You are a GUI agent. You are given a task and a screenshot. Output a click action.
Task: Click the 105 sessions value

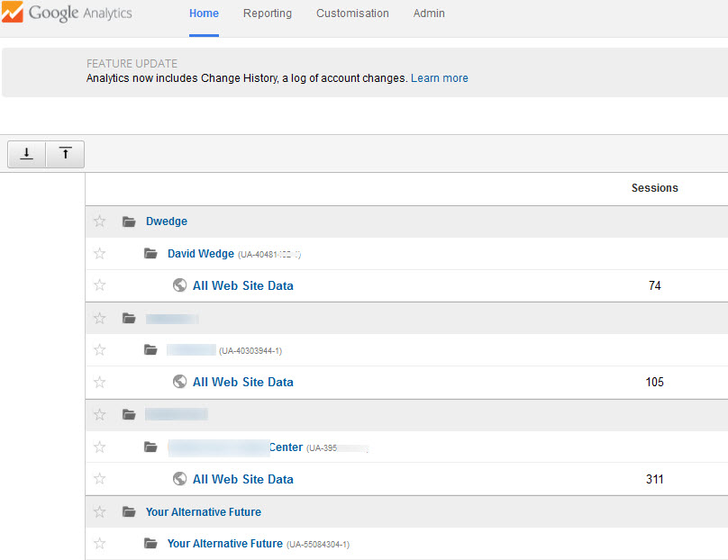(x=655, y=383)
